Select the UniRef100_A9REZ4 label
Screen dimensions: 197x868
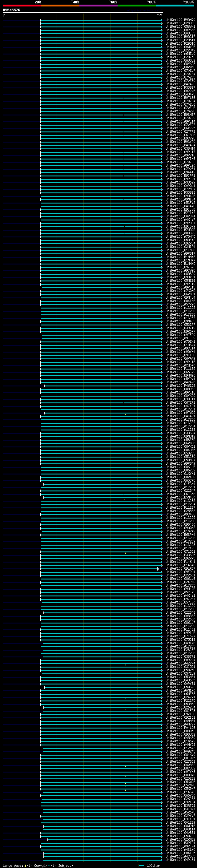[x=180, y=846]
